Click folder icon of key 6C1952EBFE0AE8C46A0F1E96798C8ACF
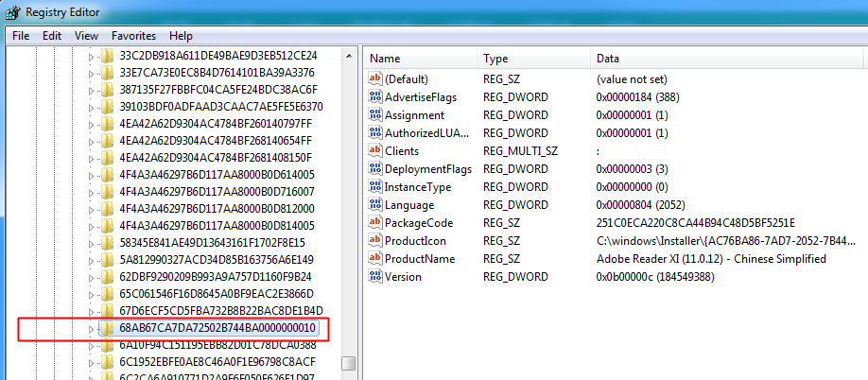Screen dimensions: 868x380 107,362
